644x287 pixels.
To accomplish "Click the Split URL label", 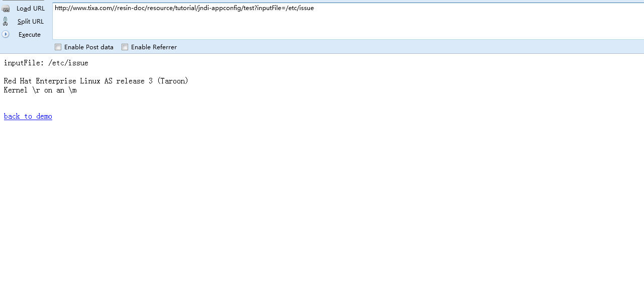I will pos(31,22).
